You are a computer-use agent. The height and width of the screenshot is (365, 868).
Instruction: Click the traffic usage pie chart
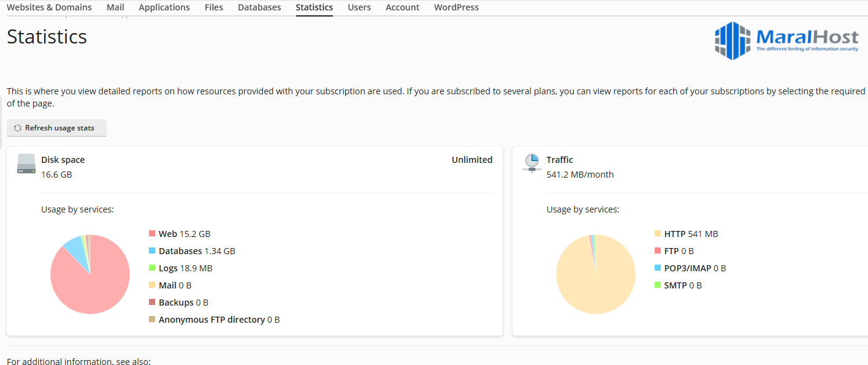[595, 274]
